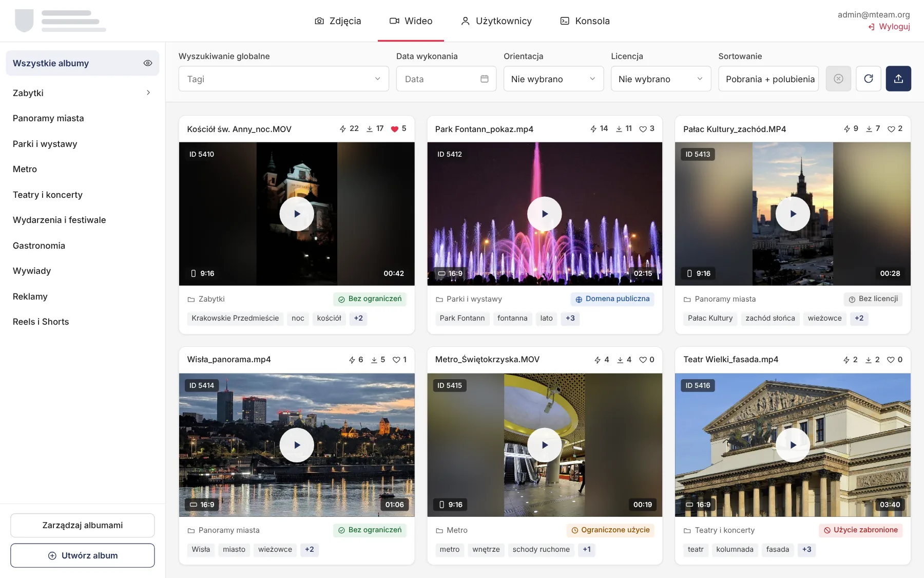Click the schody ruchome tag
This screenshot has width=924, height=578.
click(541, 550)
